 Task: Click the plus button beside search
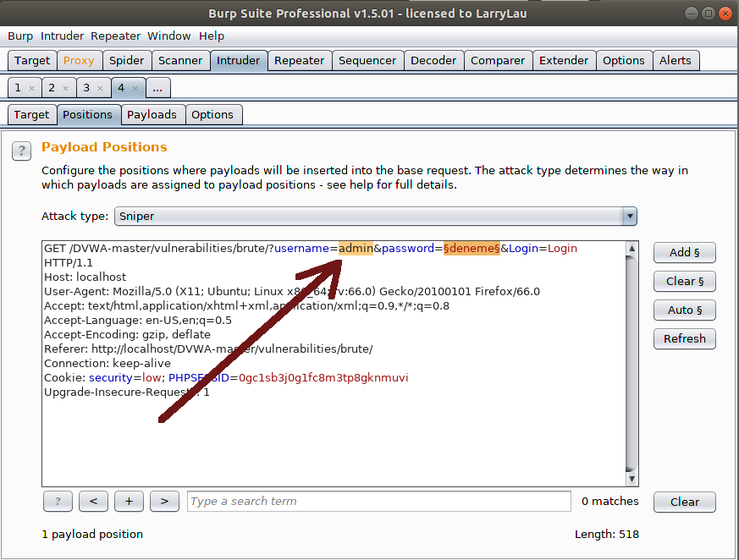tap(129, 501)
